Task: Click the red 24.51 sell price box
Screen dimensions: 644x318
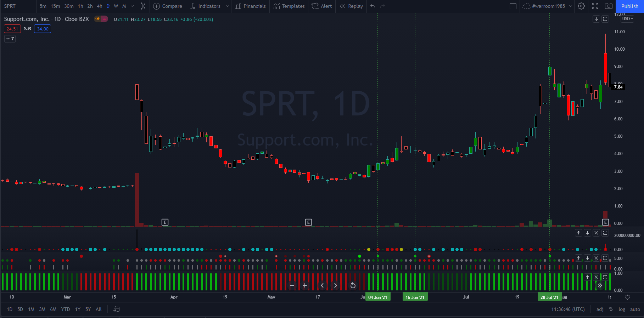Action: click(12, 29)
